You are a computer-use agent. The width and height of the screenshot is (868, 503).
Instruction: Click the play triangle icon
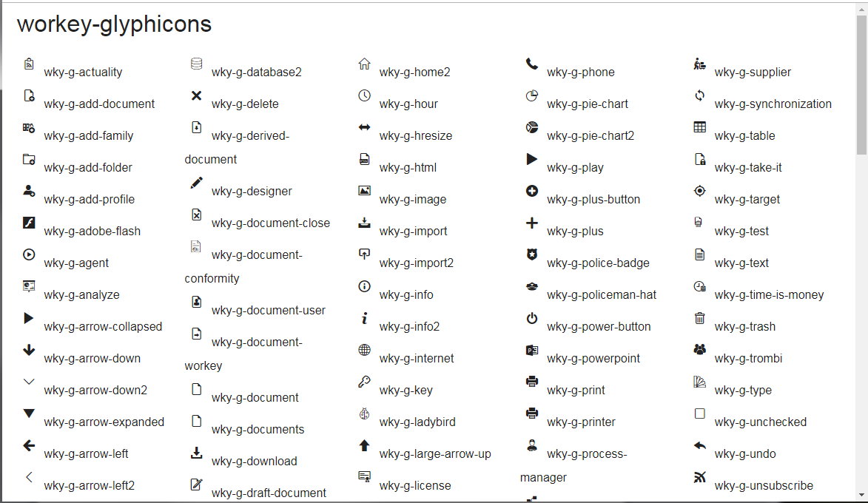[x=531, y=159]
